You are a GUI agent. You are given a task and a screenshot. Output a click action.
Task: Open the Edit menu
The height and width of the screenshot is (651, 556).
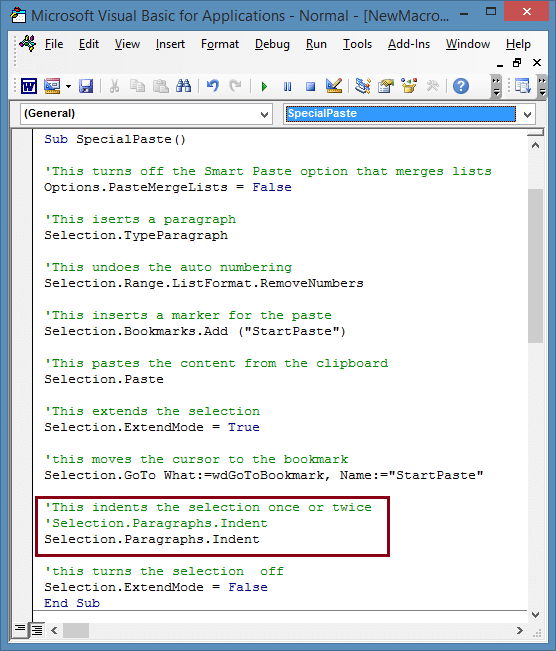click(x=89, y=44)
